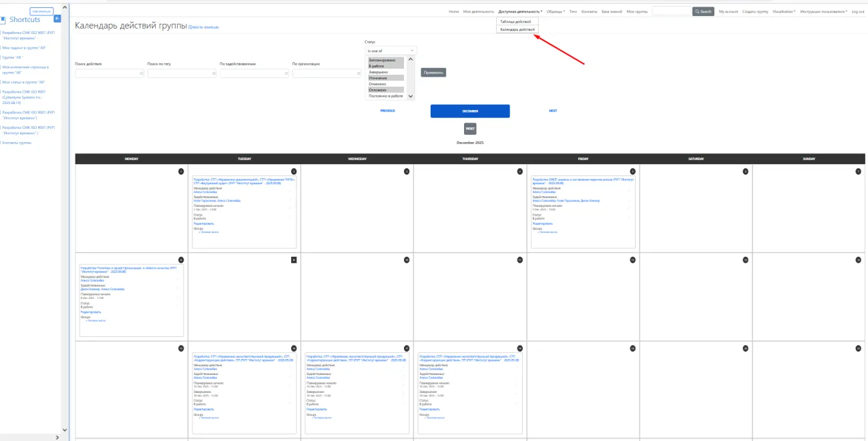This screenshot has height=441, width=868.
Task: Click the Search button with magnifier icon
Action: 703,11
